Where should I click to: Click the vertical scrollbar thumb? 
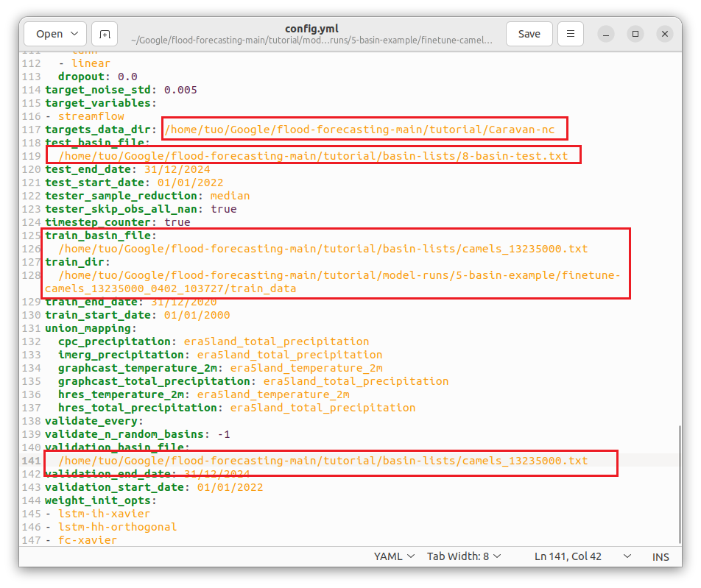click(680, 485)
